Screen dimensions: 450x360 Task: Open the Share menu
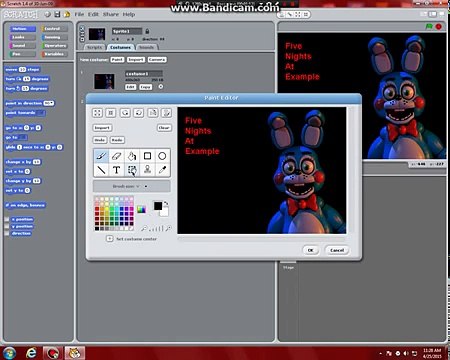[x=111, y=14]
